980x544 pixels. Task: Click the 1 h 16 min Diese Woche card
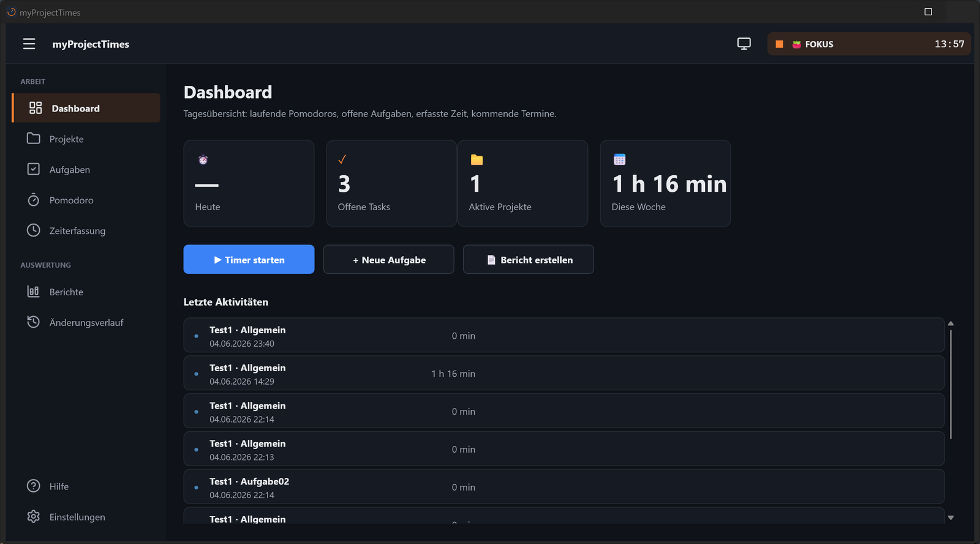click(x=665, y=183)
